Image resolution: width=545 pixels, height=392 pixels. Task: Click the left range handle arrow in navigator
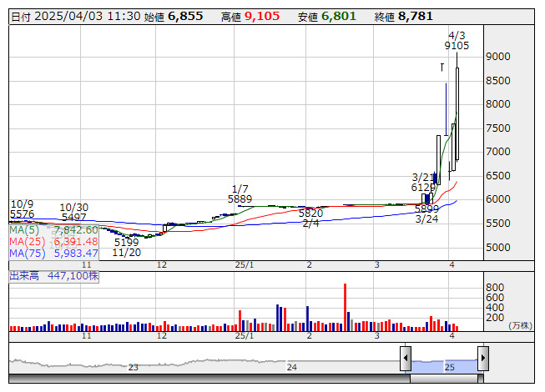[x=406, y=359]
